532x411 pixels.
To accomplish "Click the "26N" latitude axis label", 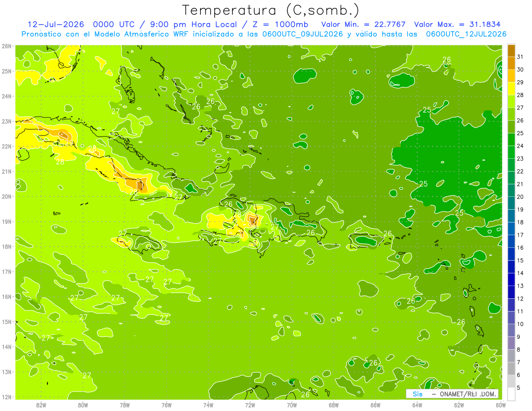I will coord(6,46).
